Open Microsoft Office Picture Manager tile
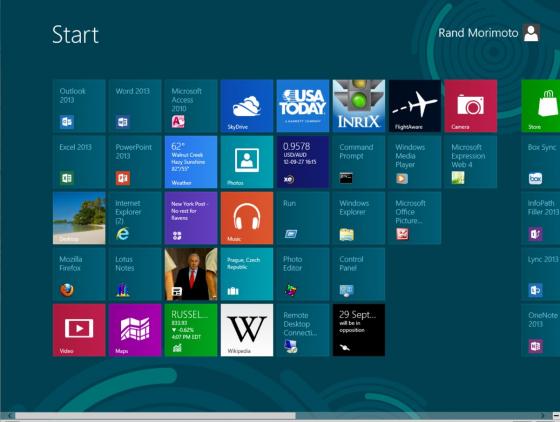 click(415, 218)
